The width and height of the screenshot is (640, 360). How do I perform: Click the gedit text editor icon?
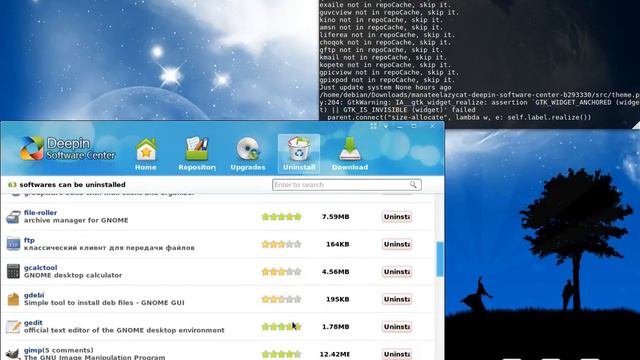coord(13,327)
